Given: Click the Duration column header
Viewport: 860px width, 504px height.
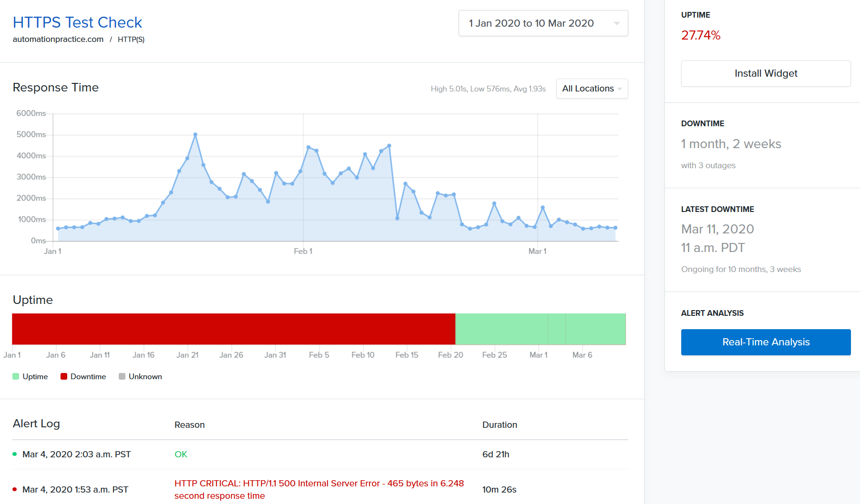Looking at the screenshot, I should [500, 425].
